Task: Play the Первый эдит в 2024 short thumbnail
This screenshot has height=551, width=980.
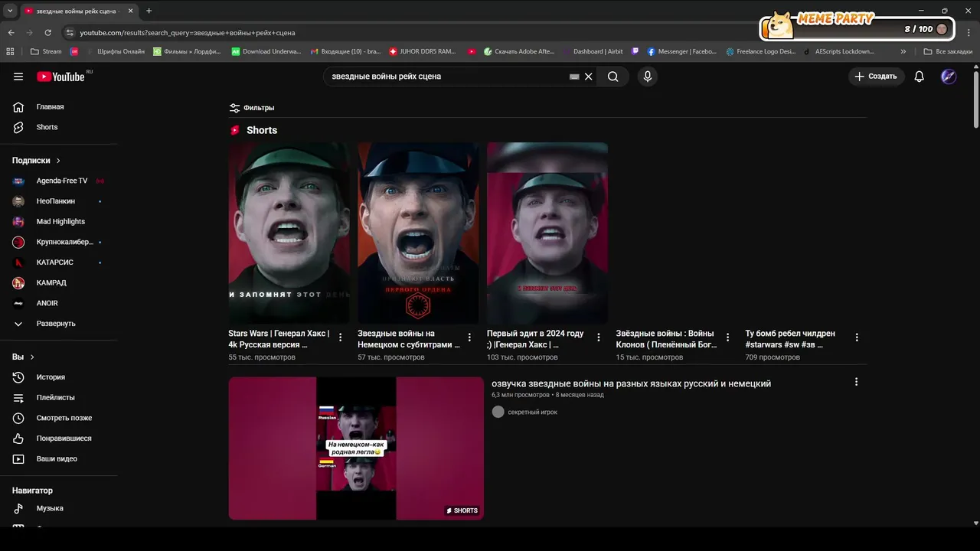Action: [547, 233]
